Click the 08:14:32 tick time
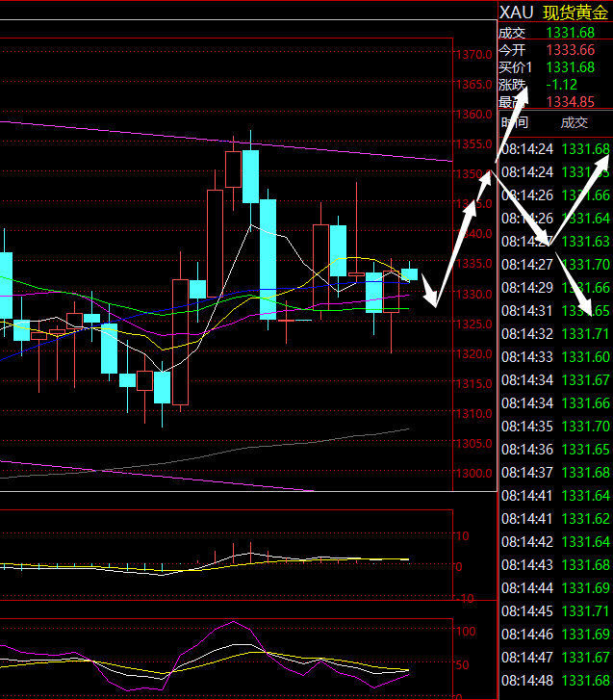Screen dimensions: 613x700 pos(527,334)
